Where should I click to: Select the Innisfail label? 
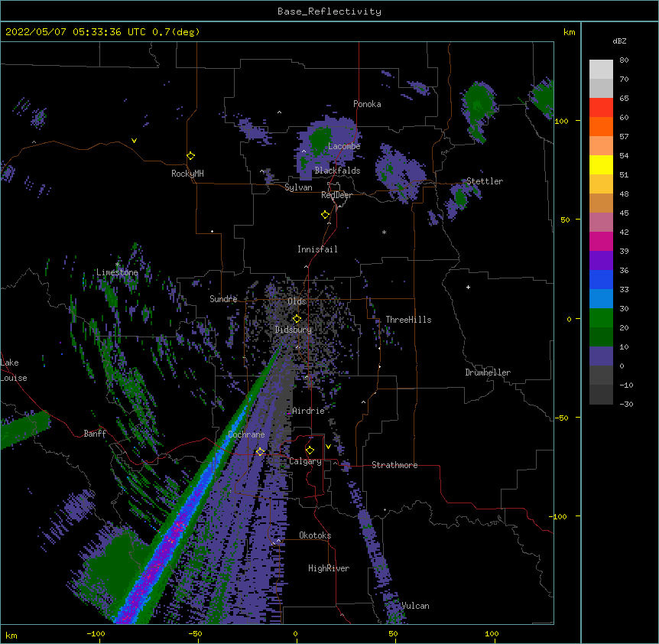(x=317, y=249)
